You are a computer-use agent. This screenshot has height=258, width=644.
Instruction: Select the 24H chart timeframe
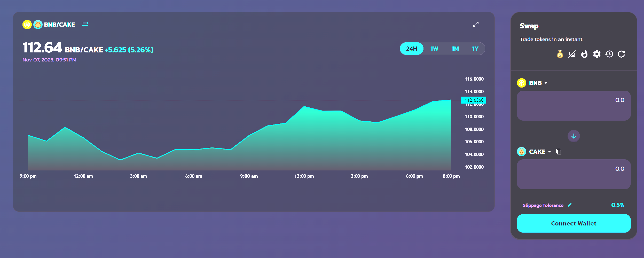(412, 49)
